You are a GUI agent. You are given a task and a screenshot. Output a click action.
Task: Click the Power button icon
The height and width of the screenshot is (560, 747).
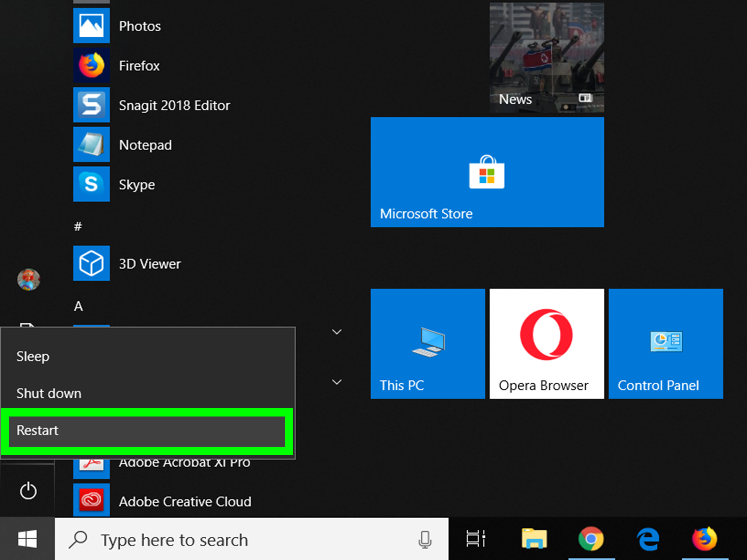pos(28,490)
